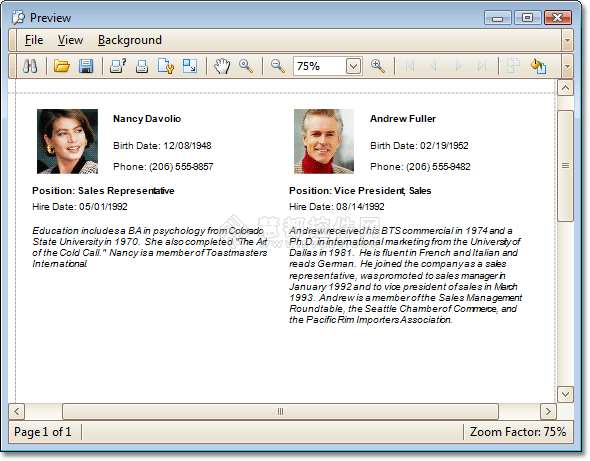Open Page Setup from the toolbar

tap(166, 66)
